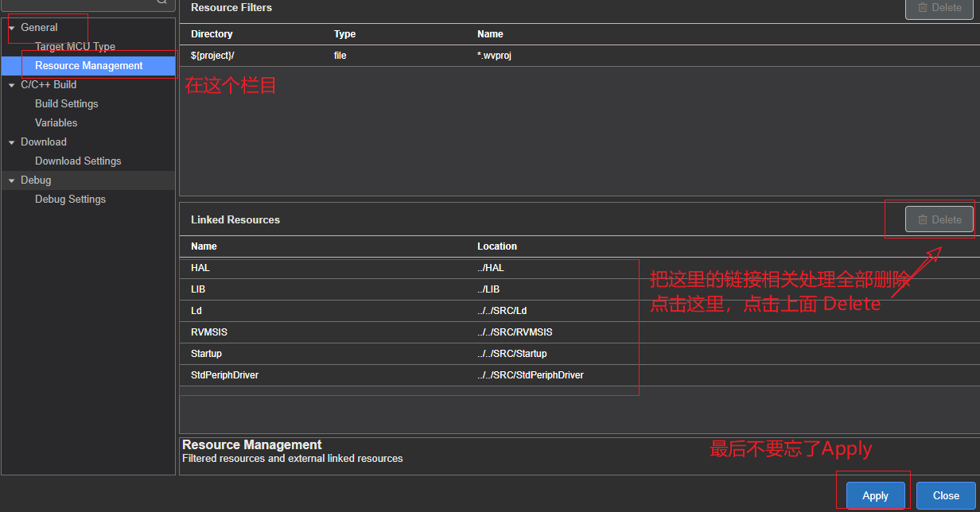Screen dimensions: 980x512
Task: Click the ../../SRC/RVMSIS location cell
Action: pyautogui.click(x=515, y=332)
